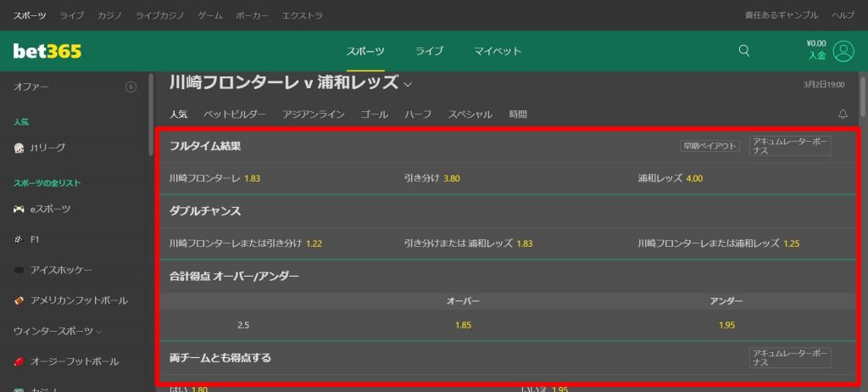Click the J1リーグ icon in sidebar
Screen dimensions: 868x392
point(19,148)
